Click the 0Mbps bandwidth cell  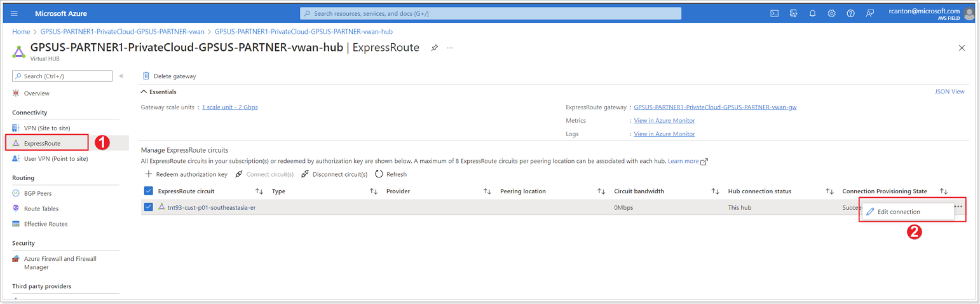[623, 207]
